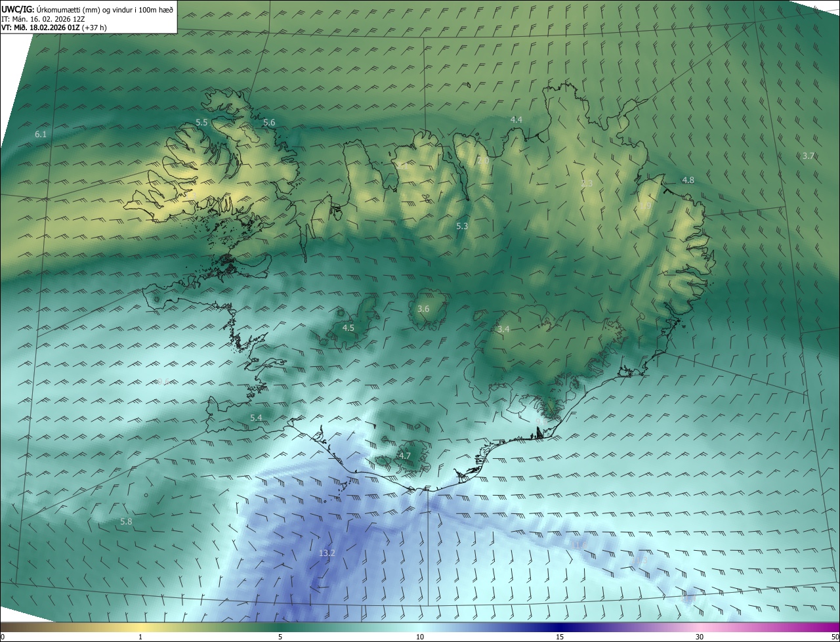Click the color scale tick labeled 15

coord(560,637)
